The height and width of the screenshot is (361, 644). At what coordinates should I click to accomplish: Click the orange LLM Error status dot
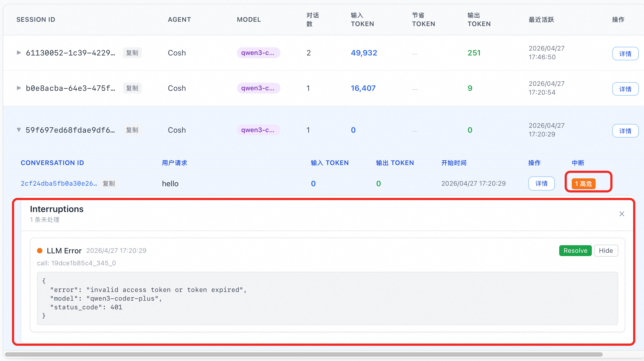[40, 251]
